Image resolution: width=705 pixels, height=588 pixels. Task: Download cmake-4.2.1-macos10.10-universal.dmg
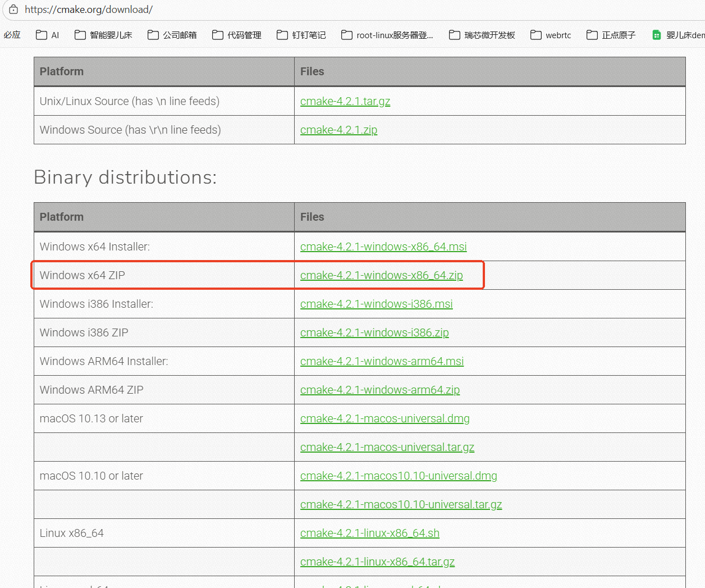tap(399, 476)
